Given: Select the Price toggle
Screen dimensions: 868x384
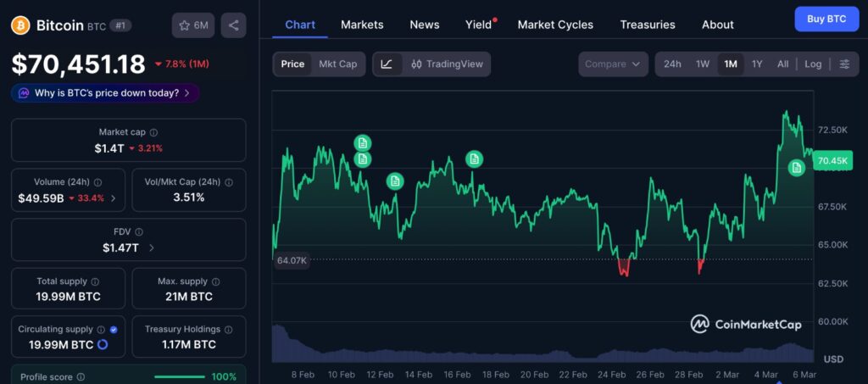Looking at the screenshot, I should pyautogui.click(x=292, y=64).
